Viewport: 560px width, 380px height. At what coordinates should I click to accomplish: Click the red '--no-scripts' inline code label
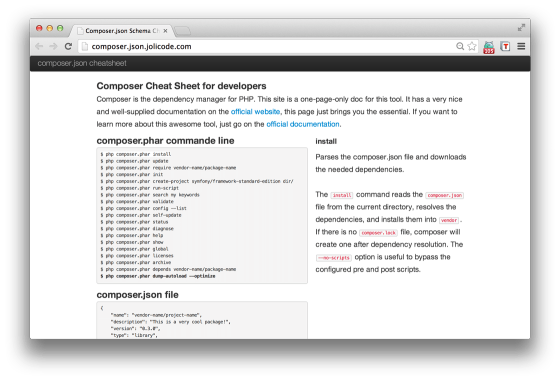pyautogui.click(x=334, y=258)
